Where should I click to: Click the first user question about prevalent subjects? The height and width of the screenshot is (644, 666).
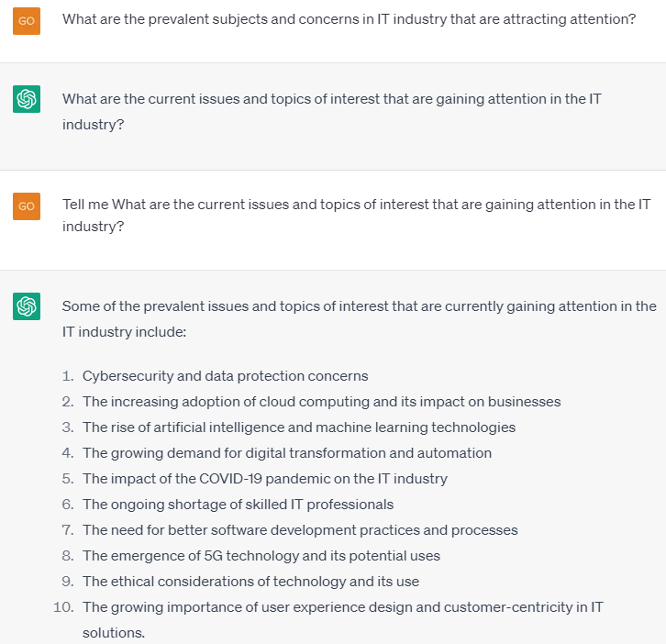[350, 19]
